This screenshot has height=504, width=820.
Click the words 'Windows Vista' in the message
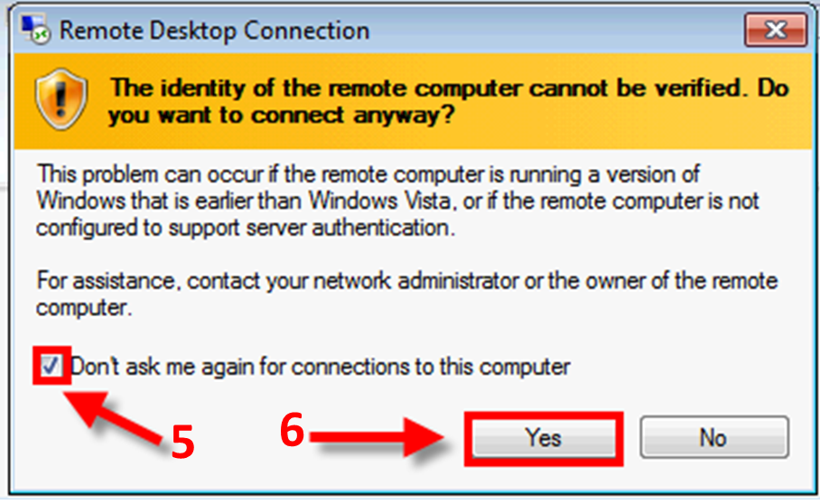tap(379, 201)
